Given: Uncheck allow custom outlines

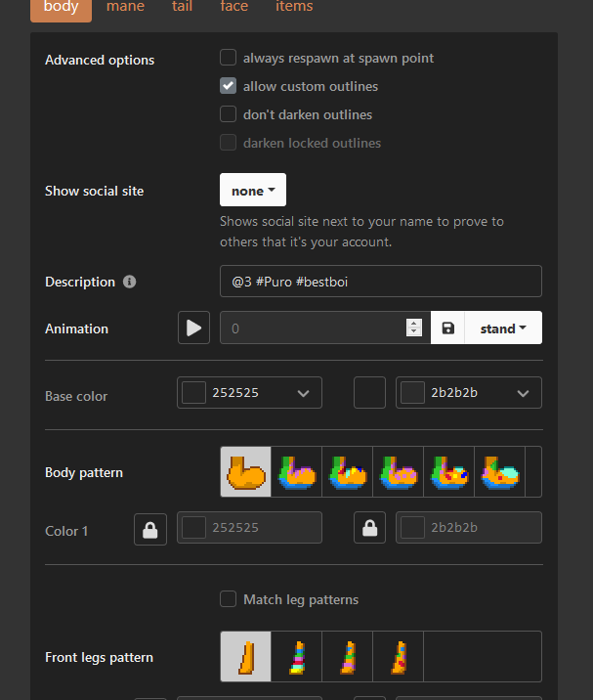Looking at the screenshot, I should 229,86.
